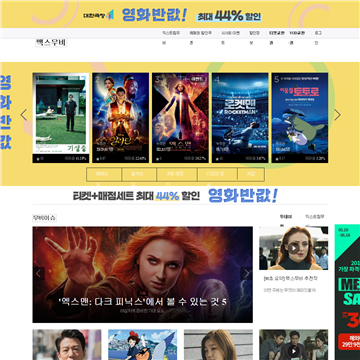The width and height of the screenshot is (360, 360).
Task: Open the rank 5 이웃집 토토로 poster
Action: click(300, 118)
